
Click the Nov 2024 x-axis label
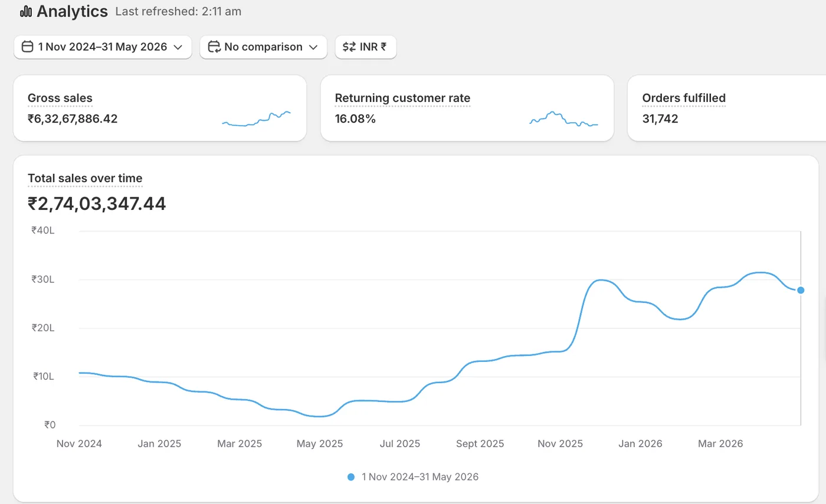79,444
